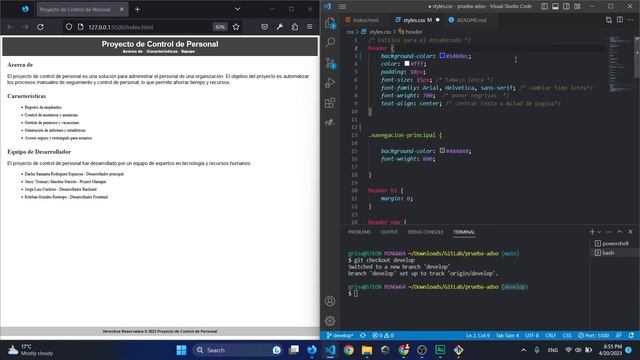Image resolution: width=640 pixels, height=360 pixels.
Task: Click the unsaved dot on styles.css tab
Action: [438, 20]
